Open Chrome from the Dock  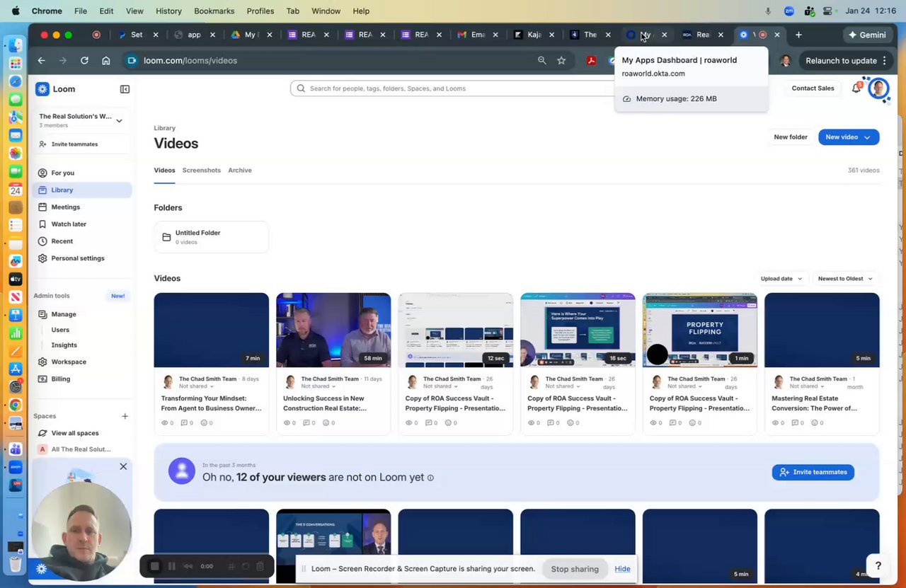16,405
